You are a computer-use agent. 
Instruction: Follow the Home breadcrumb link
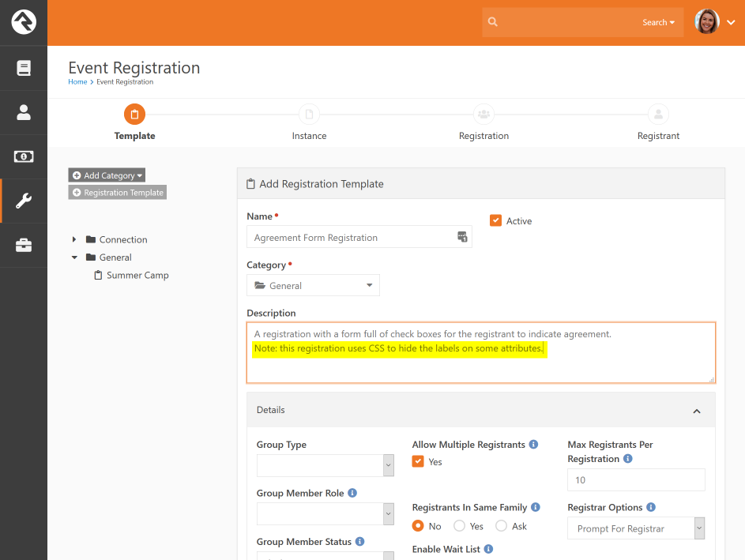point(77,81)
